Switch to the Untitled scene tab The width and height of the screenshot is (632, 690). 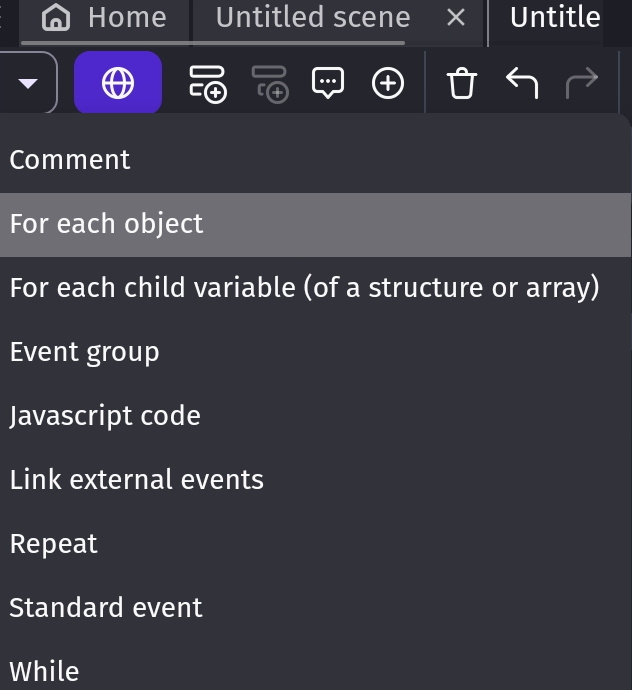[313, 17]
